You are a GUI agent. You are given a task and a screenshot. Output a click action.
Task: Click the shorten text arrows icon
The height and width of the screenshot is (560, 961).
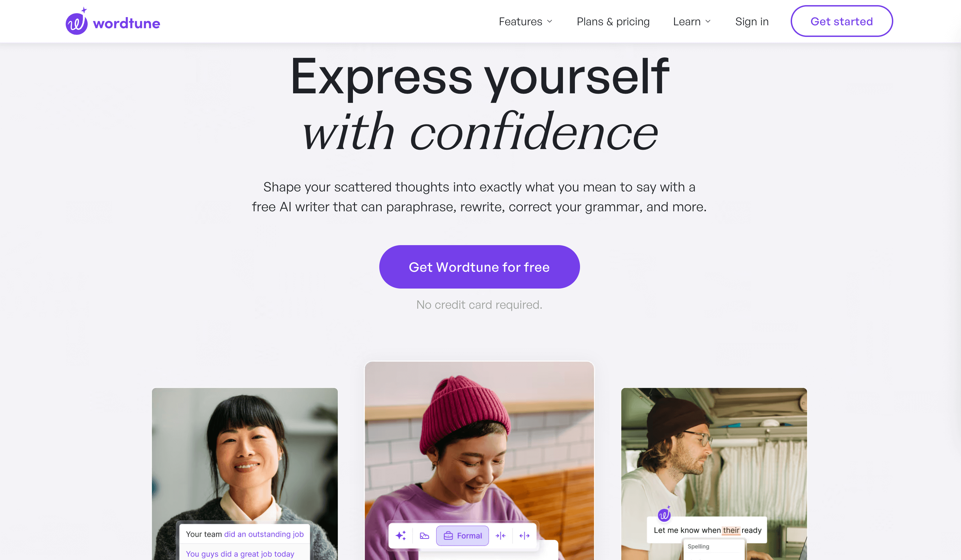(501, 536)
